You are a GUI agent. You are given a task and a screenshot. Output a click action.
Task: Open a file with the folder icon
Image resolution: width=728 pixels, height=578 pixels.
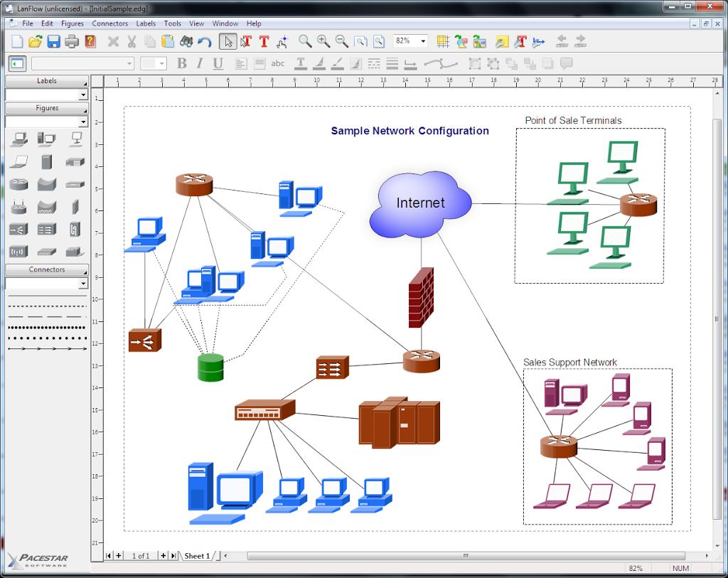pyautogui.click(x=36, y=42)
